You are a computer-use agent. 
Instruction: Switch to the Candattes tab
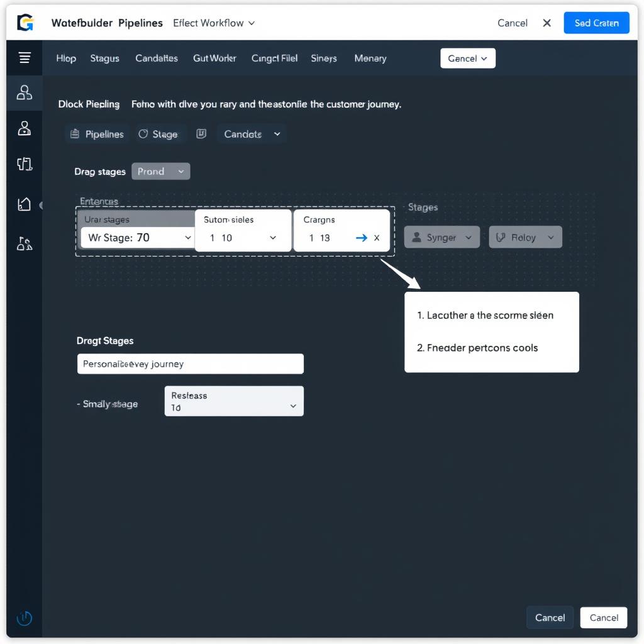click(x=156, y=58)
